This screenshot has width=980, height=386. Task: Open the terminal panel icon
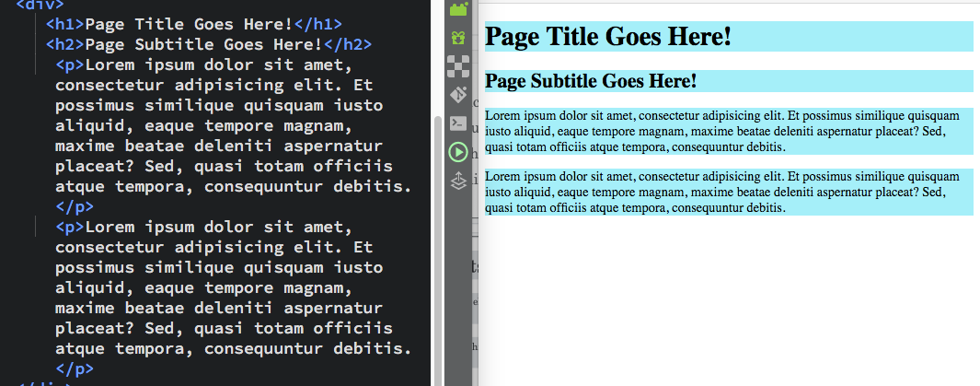[459, 123]
